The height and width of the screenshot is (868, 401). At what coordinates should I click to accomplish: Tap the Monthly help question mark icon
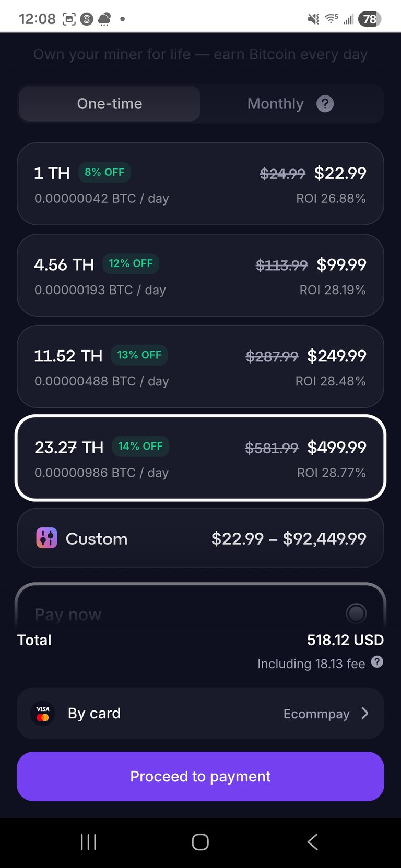tap(325, 104)
